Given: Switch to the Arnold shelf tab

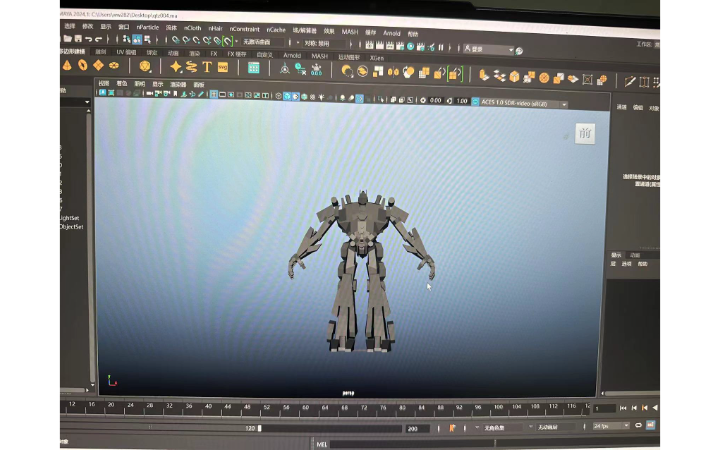Looking at the screenshot, I should (292, 56).
